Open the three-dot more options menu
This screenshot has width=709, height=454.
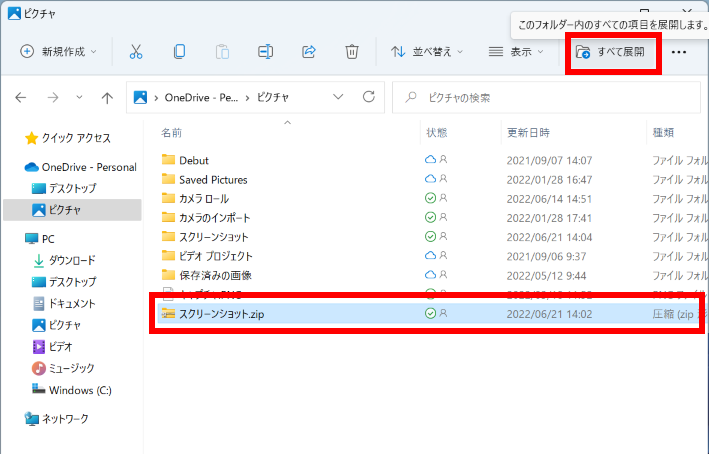pos(679,52)
